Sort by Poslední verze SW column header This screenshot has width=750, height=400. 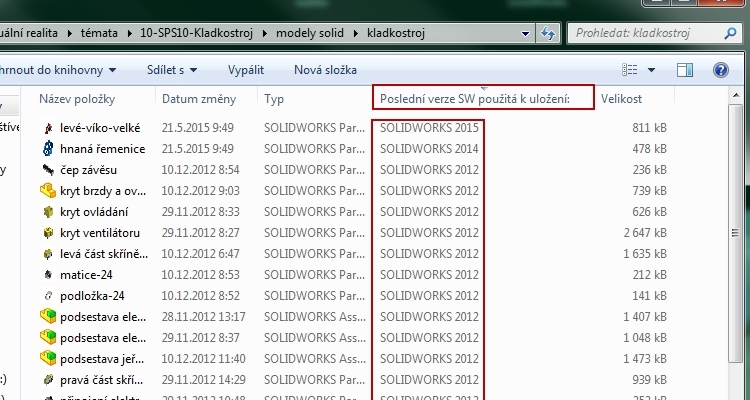[475, 99]
